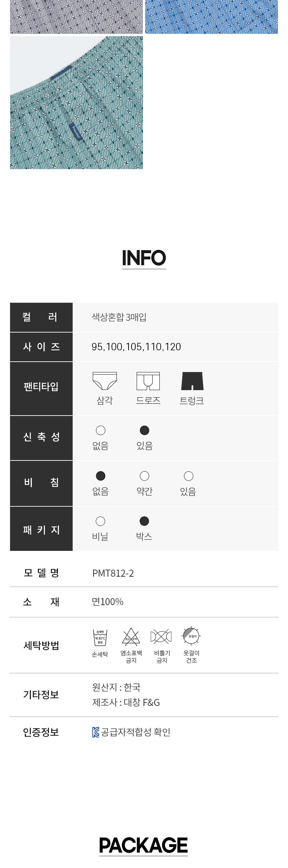Select 비닐 radio for package type

[100, 521]
